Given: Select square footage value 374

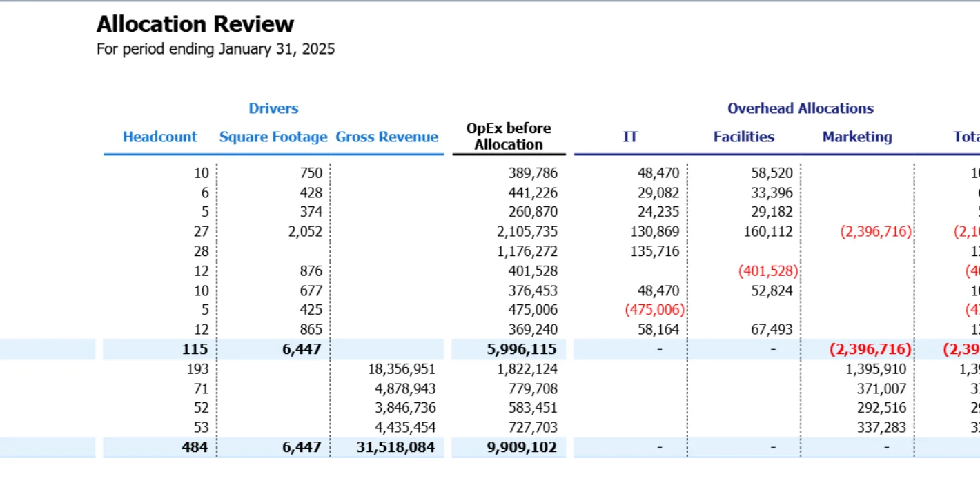Looking at the screenshot, I should [x=311, y=212].
